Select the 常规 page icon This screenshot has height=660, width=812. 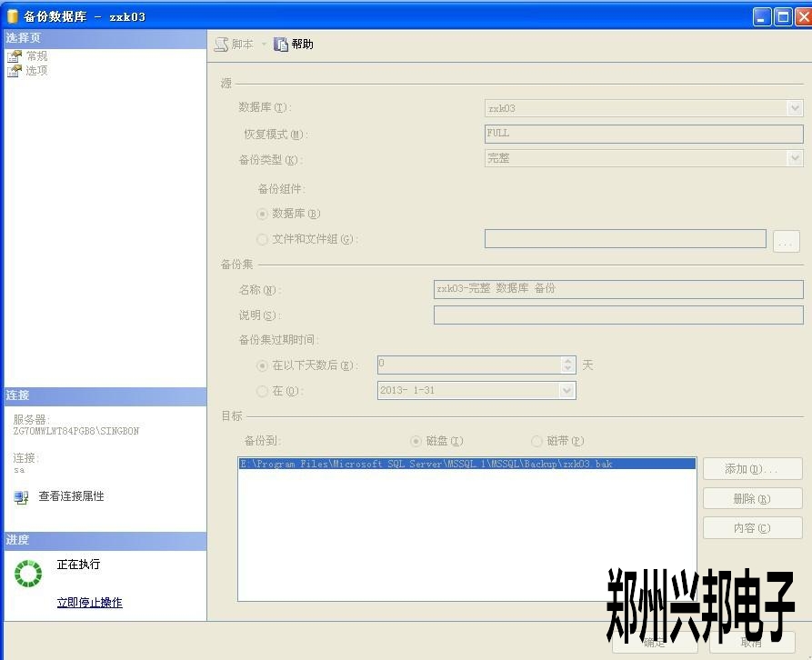[15, 56]
